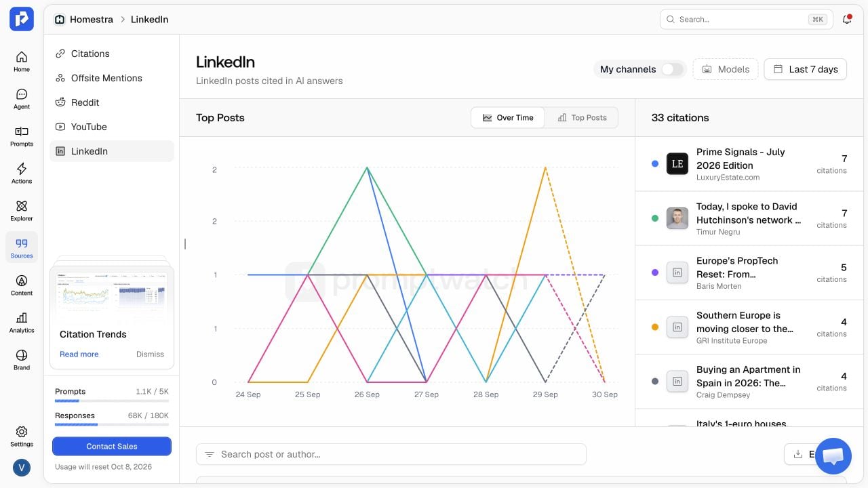Switch chart to Over Time view
The image size is (868, 488).
click(x=508, y=118)
